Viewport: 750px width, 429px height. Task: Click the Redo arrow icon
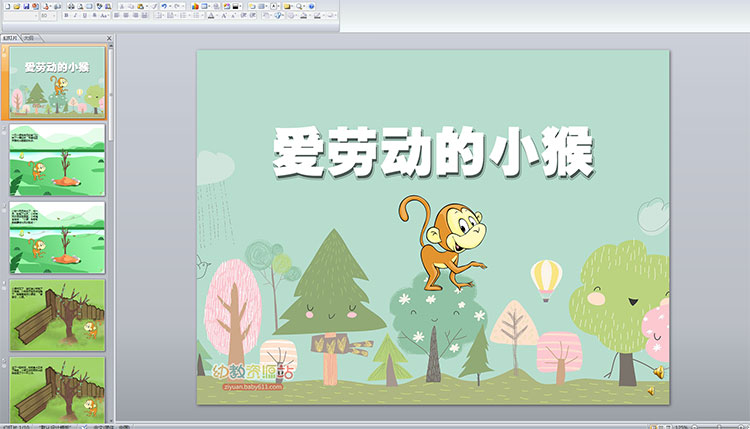tap(177, 6)
